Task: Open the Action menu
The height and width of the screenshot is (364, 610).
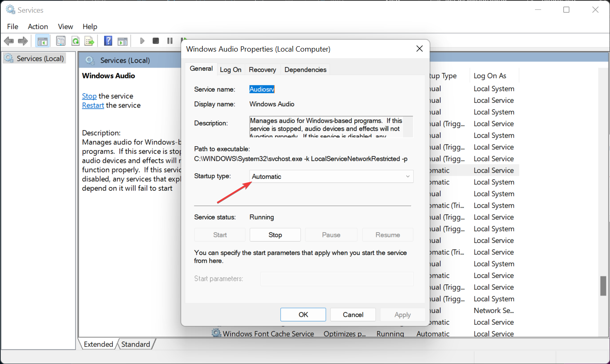Action: point(38,27)
